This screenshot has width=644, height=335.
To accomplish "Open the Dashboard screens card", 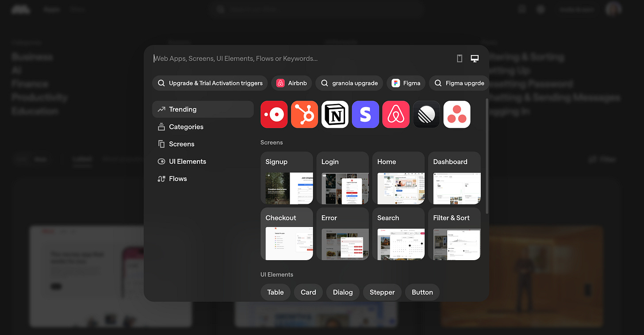I will point(454,178).
